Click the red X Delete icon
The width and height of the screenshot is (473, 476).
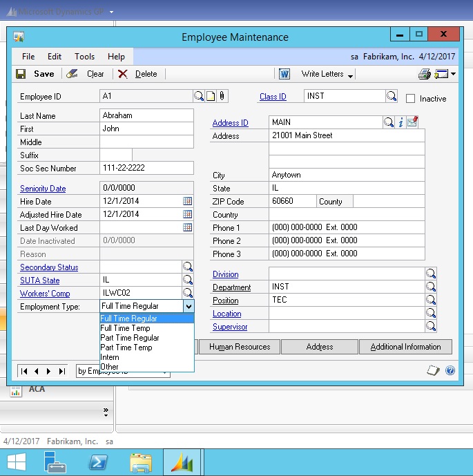(x=123, y=74)
